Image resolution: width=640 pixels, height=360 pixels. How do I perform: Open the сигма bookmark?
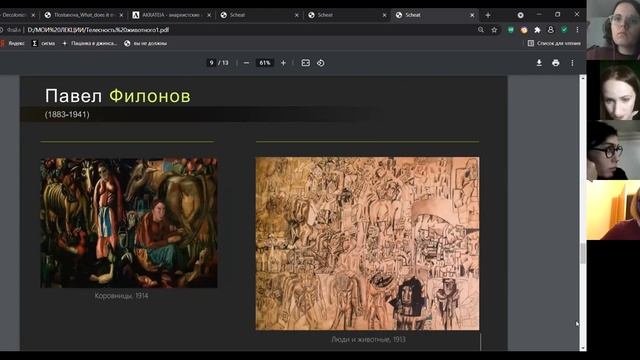tap(43, 43)
